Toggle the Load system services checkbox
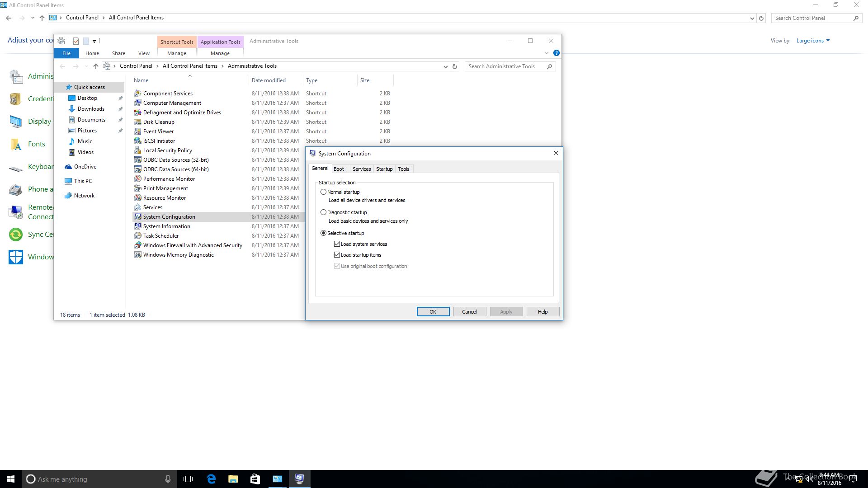This screenshot has width=868, height=488. tap(337, 244)
